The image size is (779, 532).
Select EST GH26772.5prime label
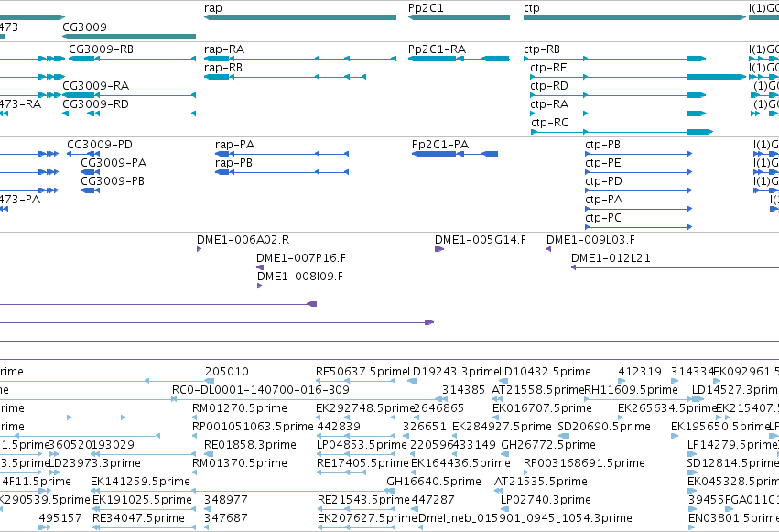click(x=548, y=445)
